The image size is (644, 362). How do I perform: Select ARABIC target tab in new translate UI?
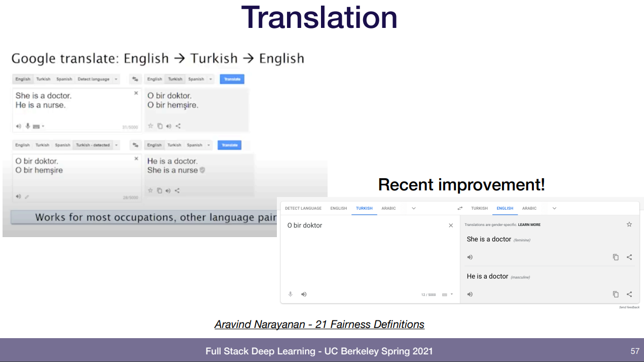coord(529,208)
